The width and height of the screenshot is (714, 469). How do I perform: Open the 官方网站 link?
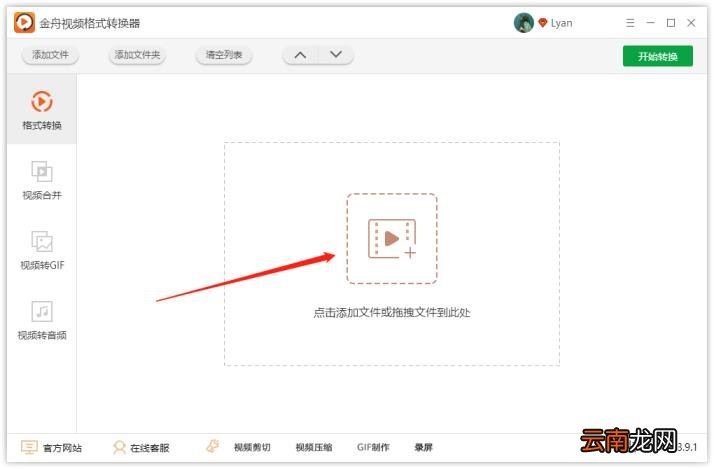pos(62,448)
